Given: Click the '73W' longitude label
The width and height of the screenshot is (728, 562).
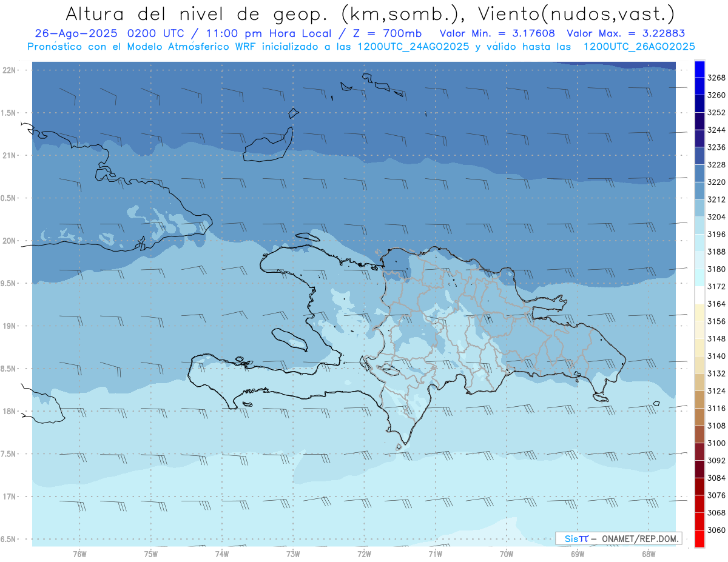Looking at the screenshot, I should (x=293, y=554).
